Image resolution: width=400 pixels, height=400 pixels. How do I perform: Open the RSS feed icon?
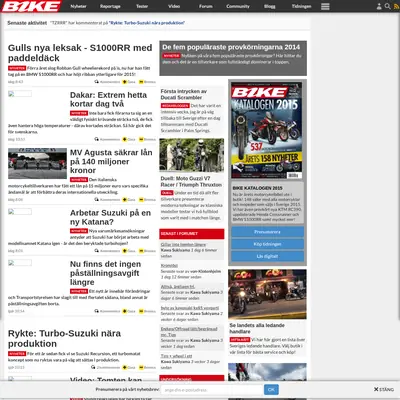pos(396,6)
